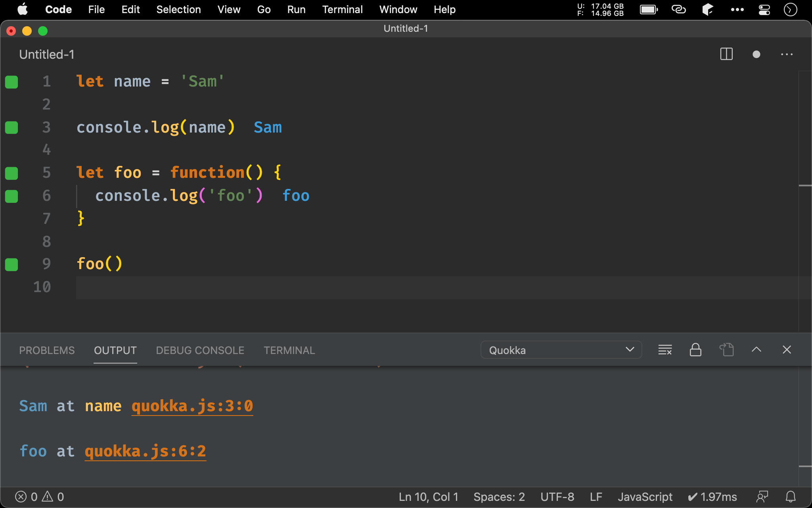
Task: Follow the quokka.js:3:0 link
Action: click(x=192, y=406)
